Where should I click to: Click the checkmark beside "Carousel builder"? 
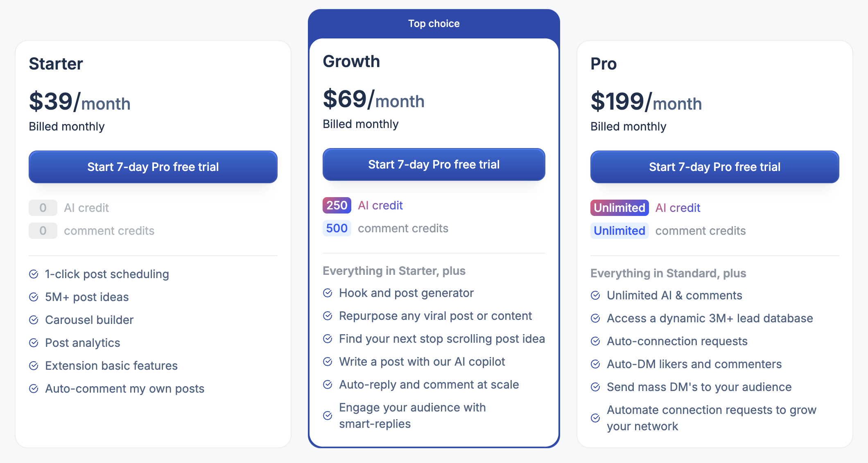pos(34,320)
